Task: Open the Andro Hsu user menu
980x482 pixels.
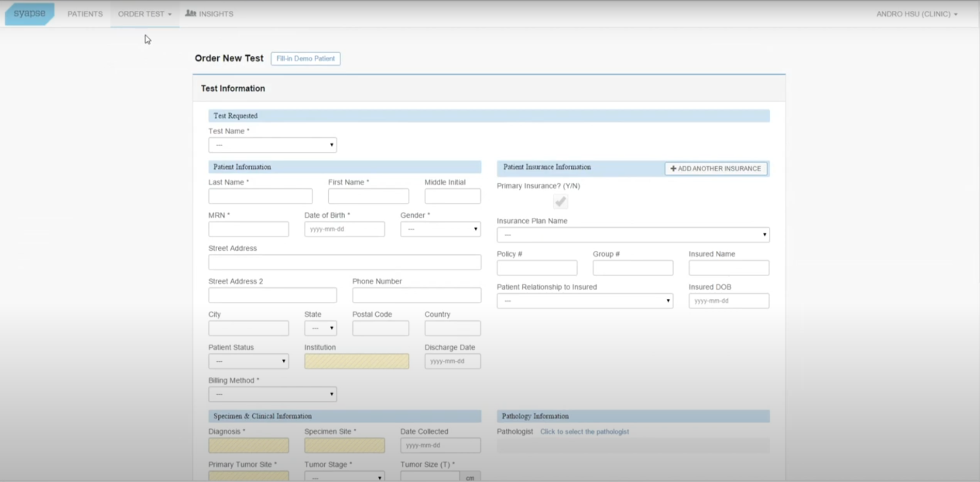Action: [917, 14]
